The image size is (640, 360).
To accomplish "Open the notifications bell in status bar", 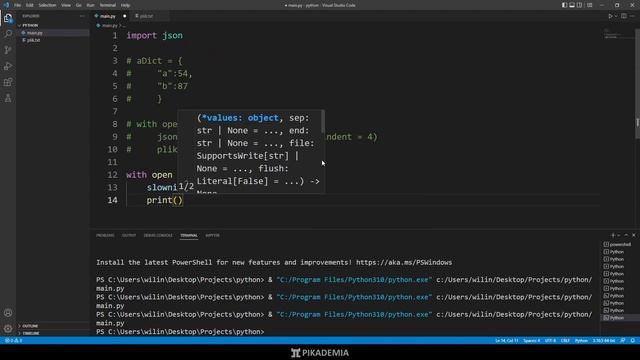I will point(633,340).
